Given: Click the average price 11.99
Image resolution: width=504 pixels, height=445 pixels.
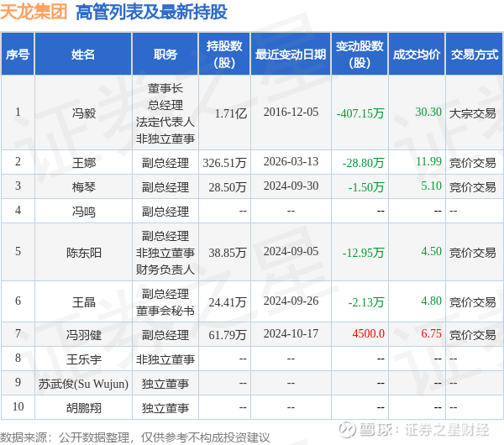Looking at the screenshot, I should click(428, 161).
